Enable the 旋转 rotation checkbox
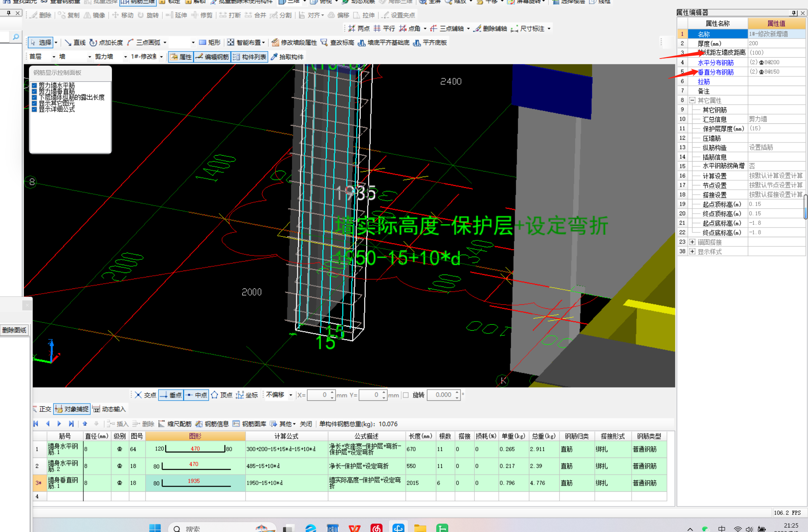This screenshot has height=532, width=808. [x=406, y=395]
